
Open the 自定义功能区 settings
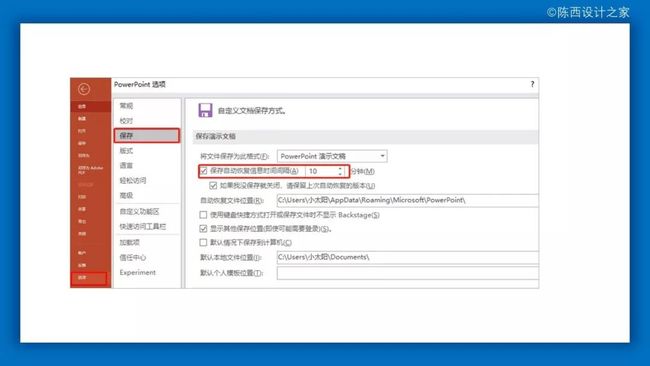point(139,211)
